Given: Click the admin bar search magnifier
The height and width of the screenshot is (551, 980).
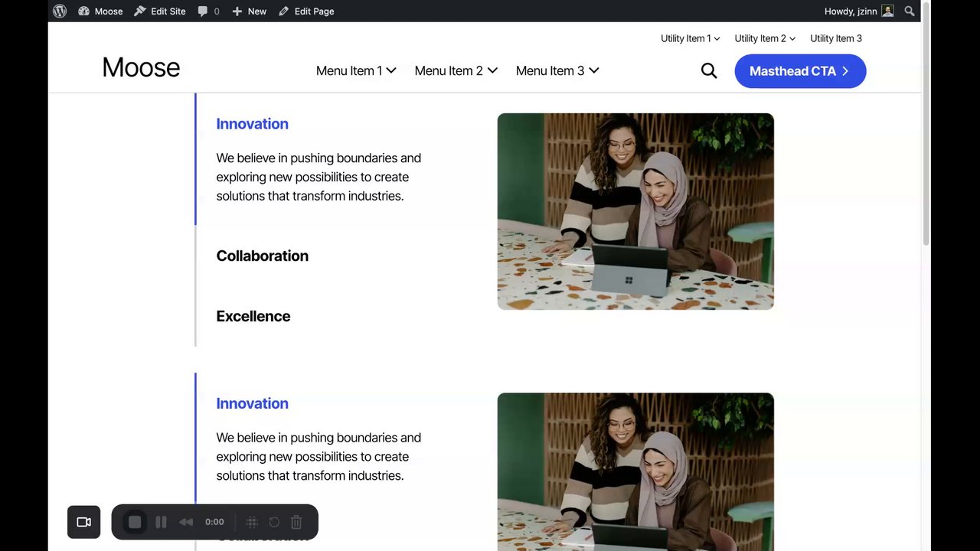Looking at the screenshot, I should point(910,11).
